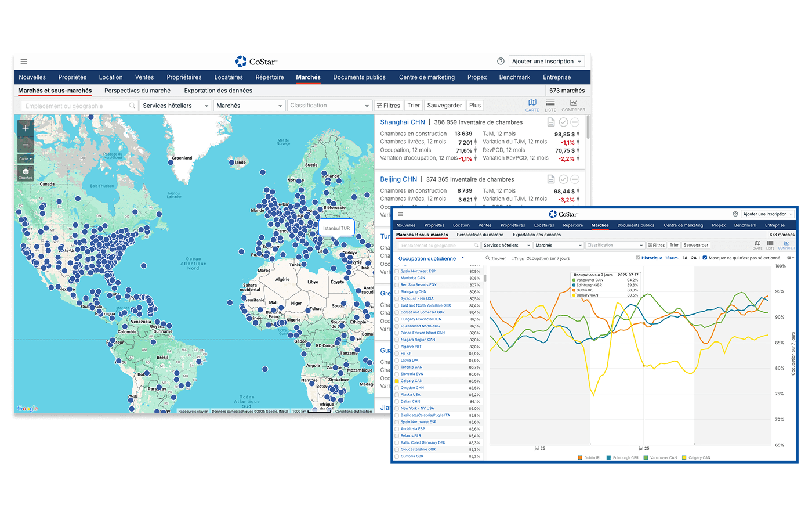Image resolution: width=812 pixels, height=519 pixels.
Task: Uncheck the Calgary CAN yellow checkbox
Action: pyautogui.click(x=397, y=381)
